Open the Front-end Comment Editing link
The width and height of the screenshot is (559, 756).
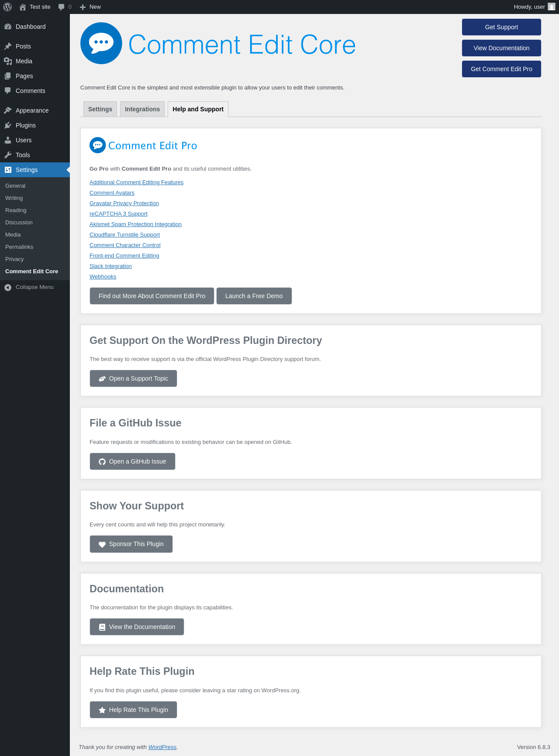pyautogui.click(x=124, y=256)
